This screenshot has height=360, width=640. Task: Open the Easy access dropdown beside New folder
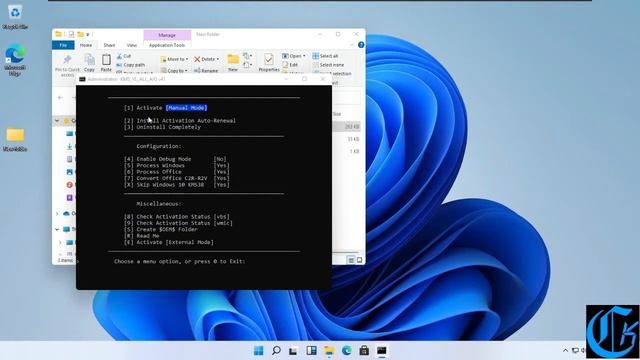pos(247,65)
